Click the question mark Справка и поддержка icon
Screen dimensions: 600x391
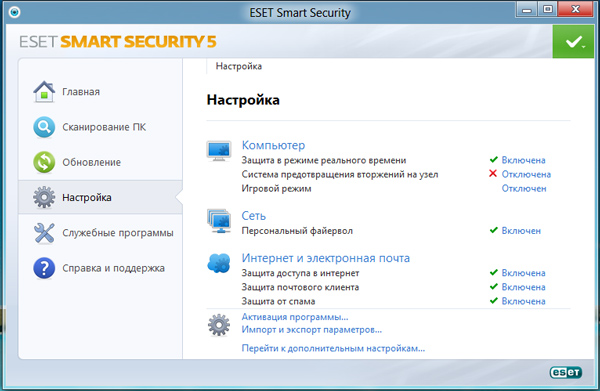[44, 268]
